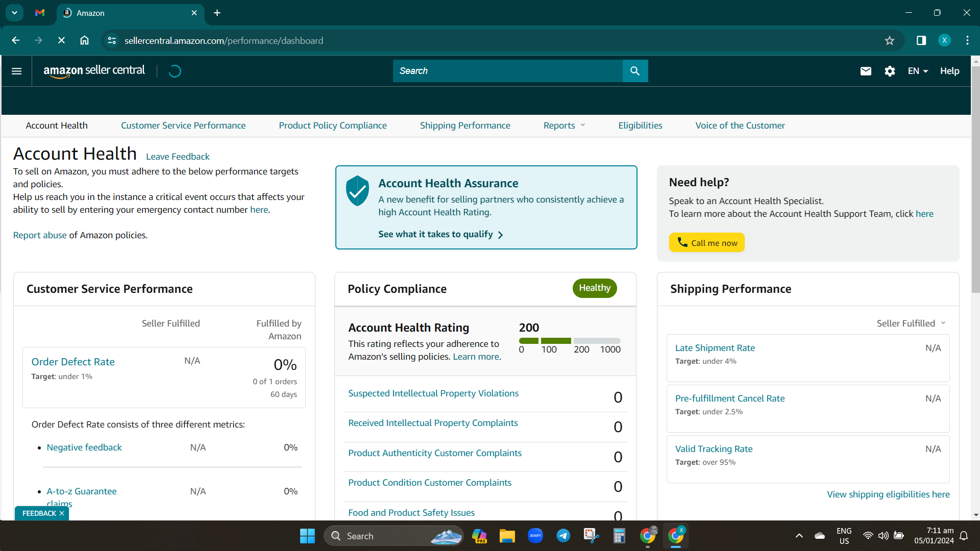
Task: Open the messages envelope icon
Action: [866, 71]
